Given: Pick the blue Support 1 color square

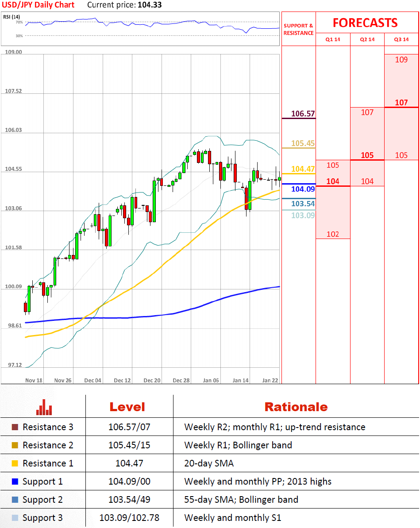Looking at the screenshot, I should (x=15, y=482).
